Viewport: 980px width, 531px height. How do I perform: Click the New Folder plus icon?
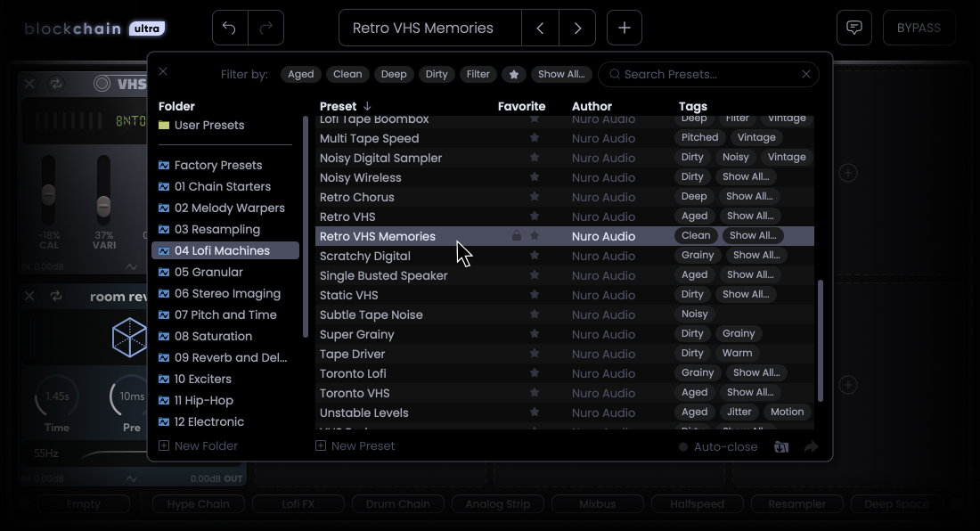164,446
